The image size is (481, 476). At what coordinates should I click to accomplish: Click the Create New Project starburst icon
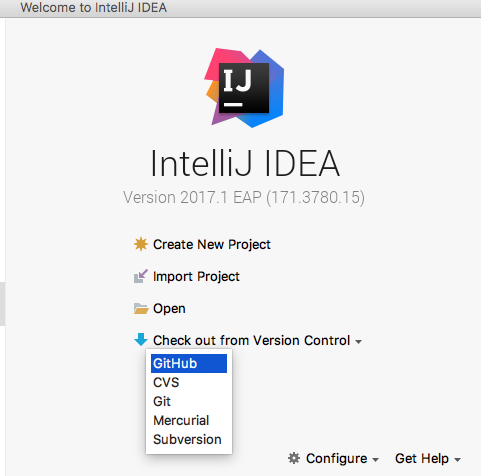tap(141, 244)
